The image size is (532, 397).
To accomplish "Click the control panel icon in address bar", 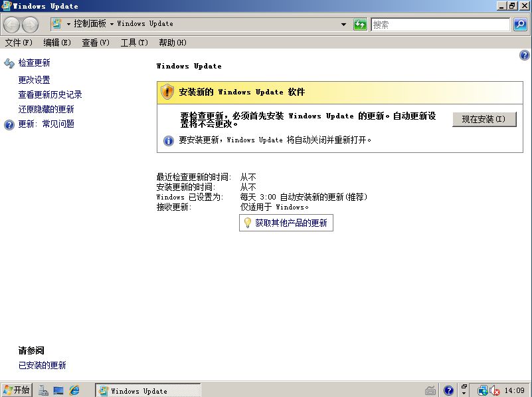I will pos(56,24).
